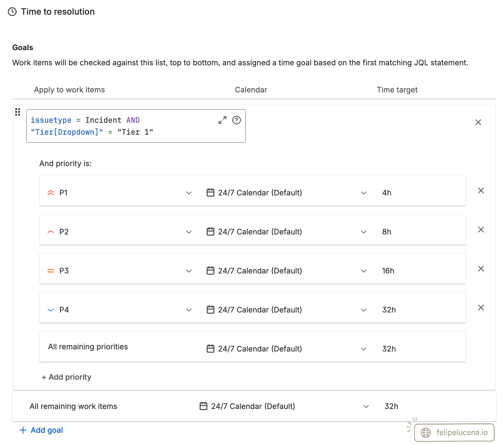Click the P4 low priority arrow icon

click(51, 310)
